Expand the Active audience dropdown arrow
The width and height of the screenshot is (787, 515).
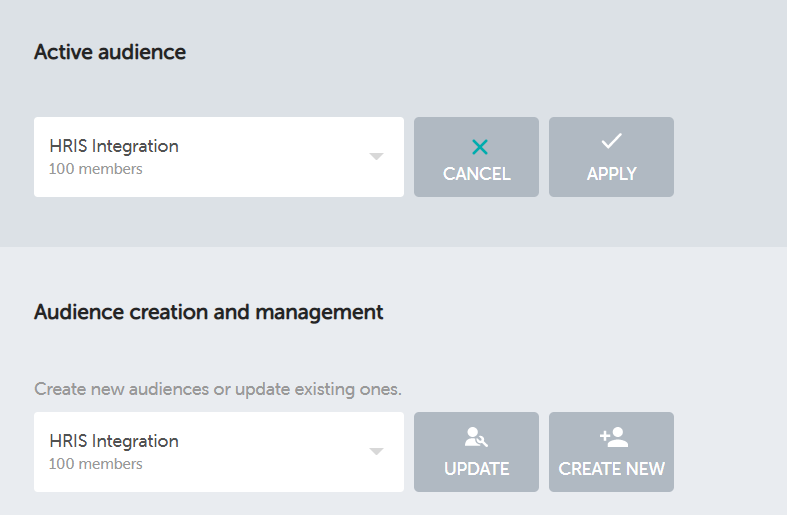pyautogui.click(x=376, y=157)
